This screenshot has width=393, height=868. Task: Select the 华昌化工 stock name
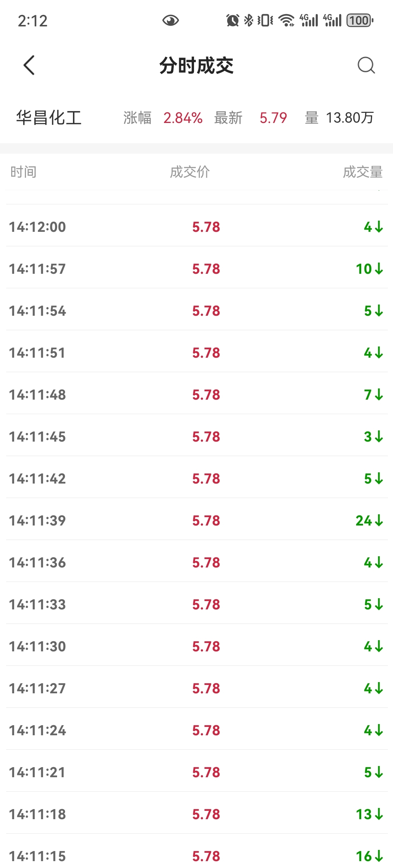pyautogui.click(x=49, y=118)
